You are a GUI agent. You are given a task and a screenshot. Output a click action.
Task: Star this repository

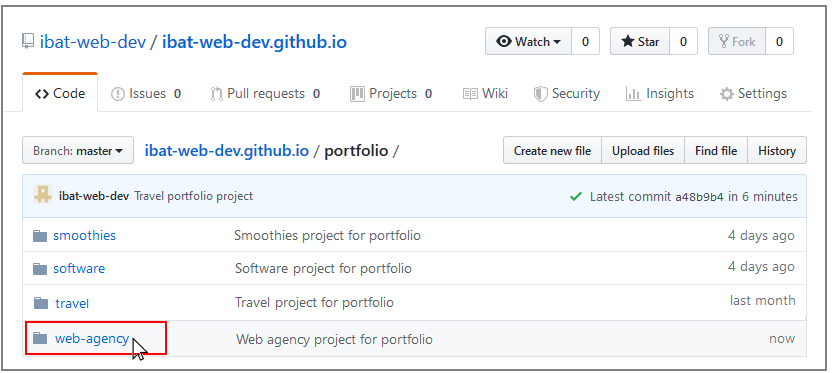coord(640,42)
